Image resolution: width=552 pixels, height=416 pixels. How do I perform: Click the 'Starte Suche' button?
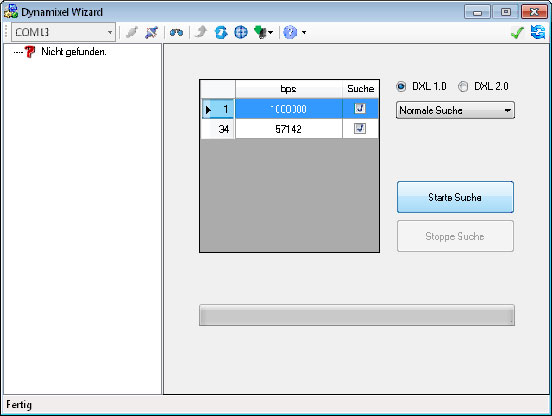click(x=455, y=197)
